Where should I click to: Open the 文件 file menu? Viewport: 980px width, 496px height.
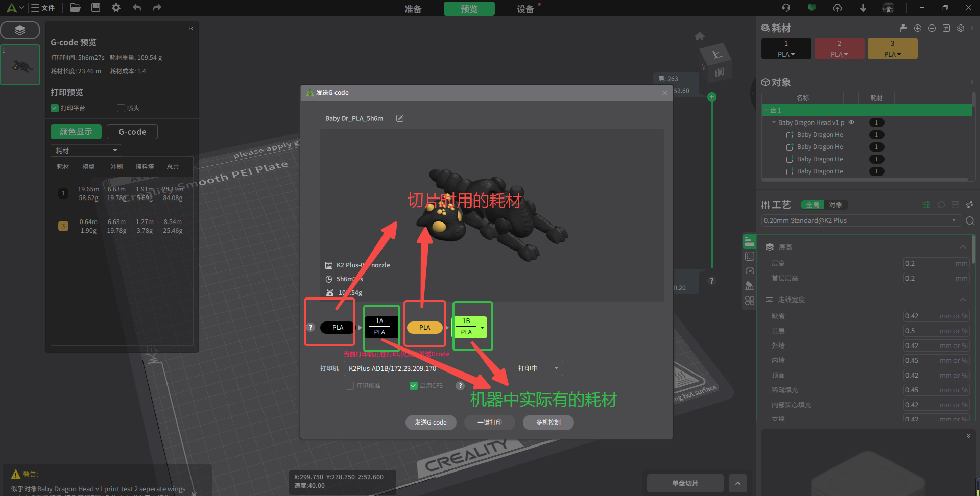(43, 8)
